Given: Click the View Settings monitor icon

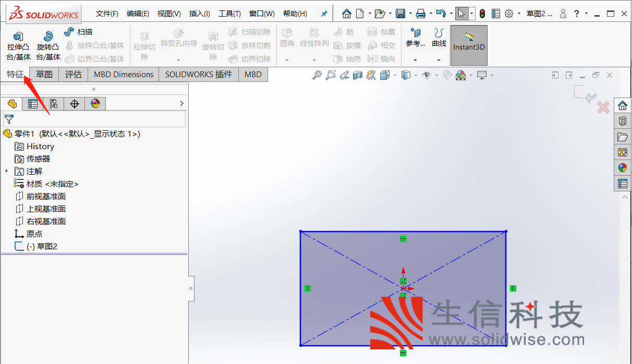Looking at the screenshot, I should pyautogui.click(x=482, y=75).
